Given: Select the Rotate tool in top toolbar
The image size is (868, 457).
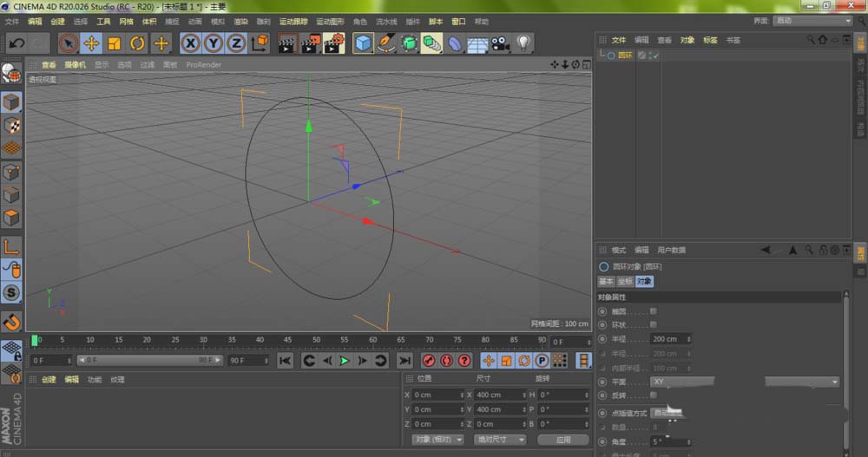Looking at the screenshot, I should [x=137, y=42].
